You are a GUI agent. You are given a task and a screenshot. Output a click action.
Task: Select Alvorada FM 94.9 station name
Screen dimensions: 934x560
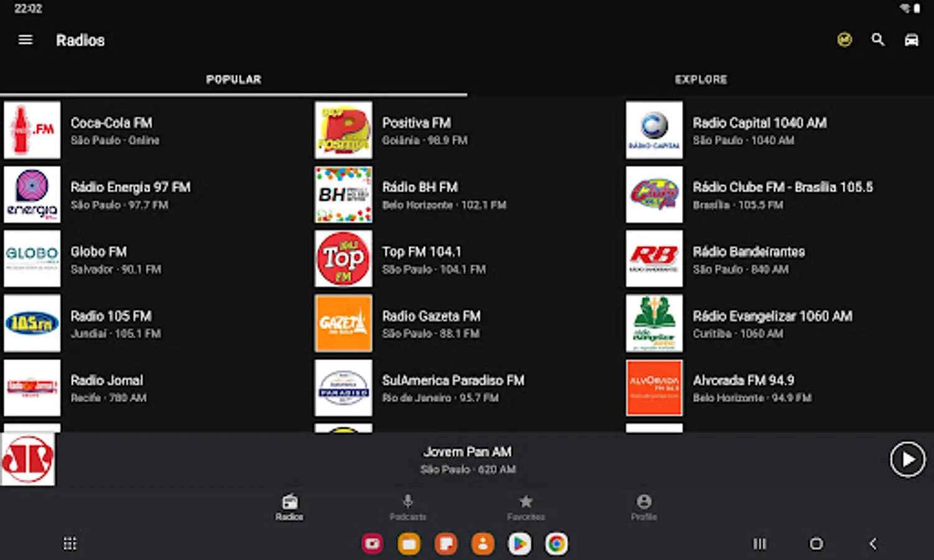click(744, 381)
